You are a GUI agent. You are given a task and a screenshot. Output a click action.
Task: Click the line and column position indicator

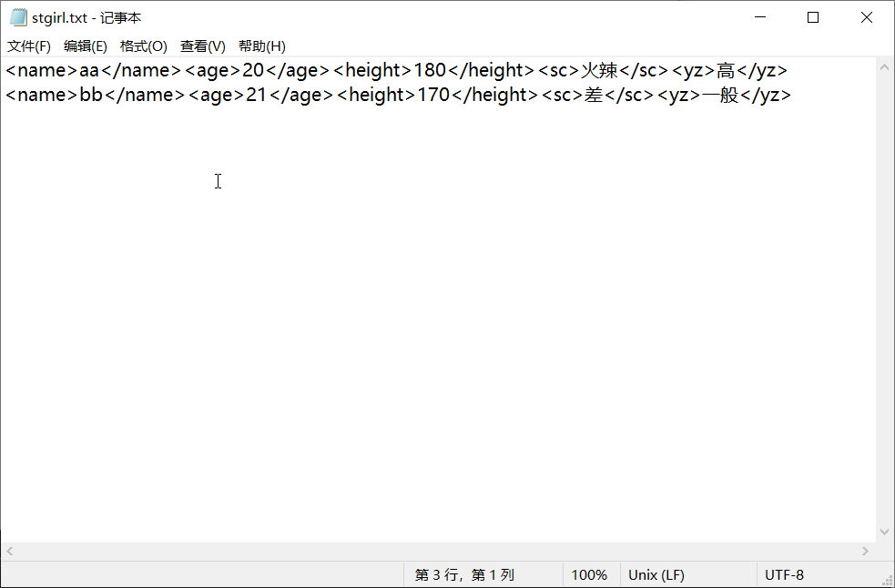click(x=464, y=574)
